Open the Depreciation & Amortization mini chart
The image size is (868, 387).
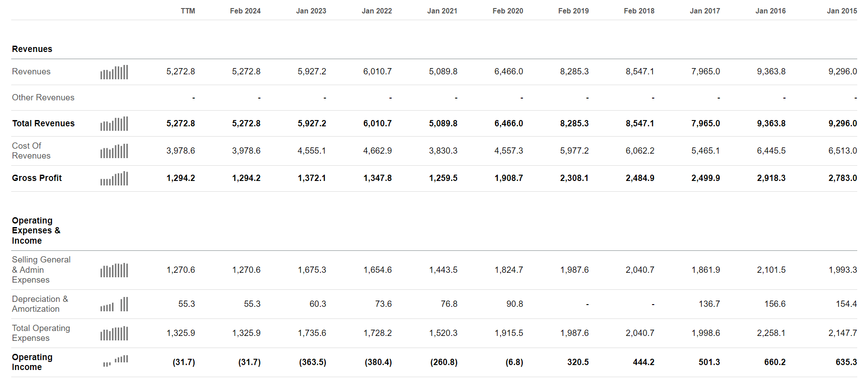114,305
